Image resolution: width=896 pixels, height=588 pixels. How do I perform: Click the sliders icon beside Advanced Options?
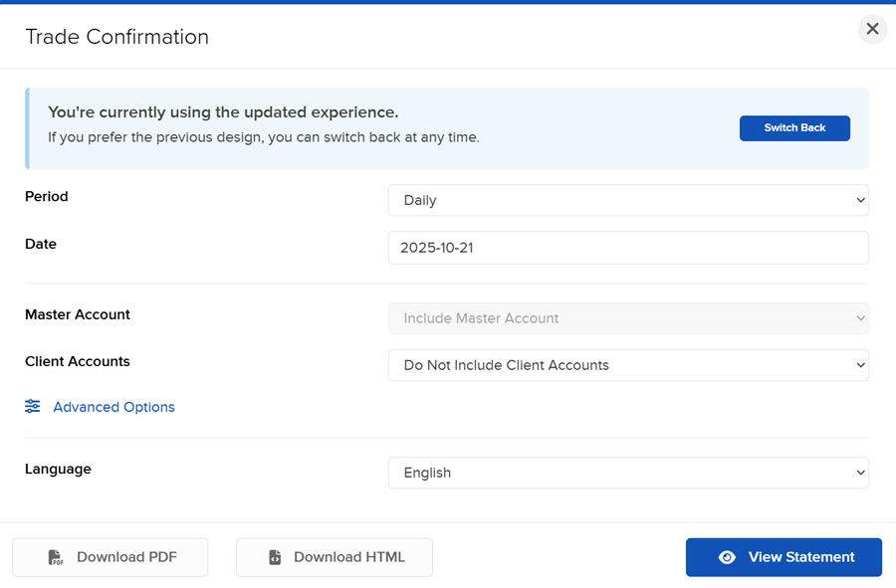point(33,406)
